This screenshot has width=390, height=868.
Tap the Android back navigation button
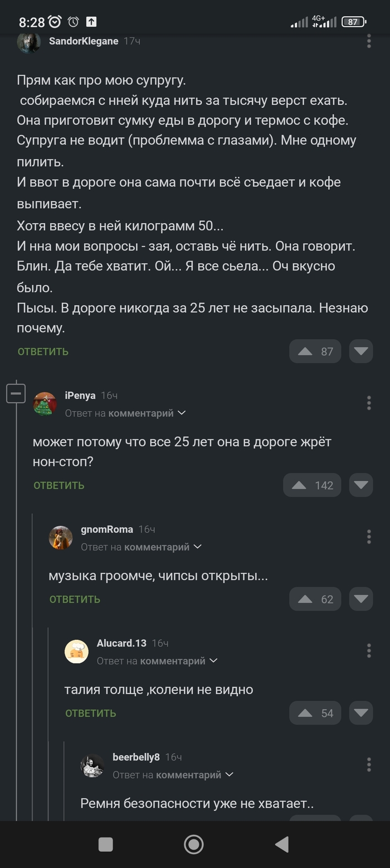click(x=282, y=845)
